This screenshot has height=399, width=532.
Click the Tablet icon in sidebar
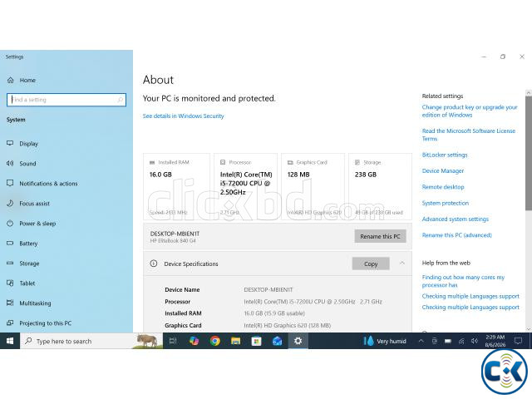pyautogui.click(x=10, y=283)
